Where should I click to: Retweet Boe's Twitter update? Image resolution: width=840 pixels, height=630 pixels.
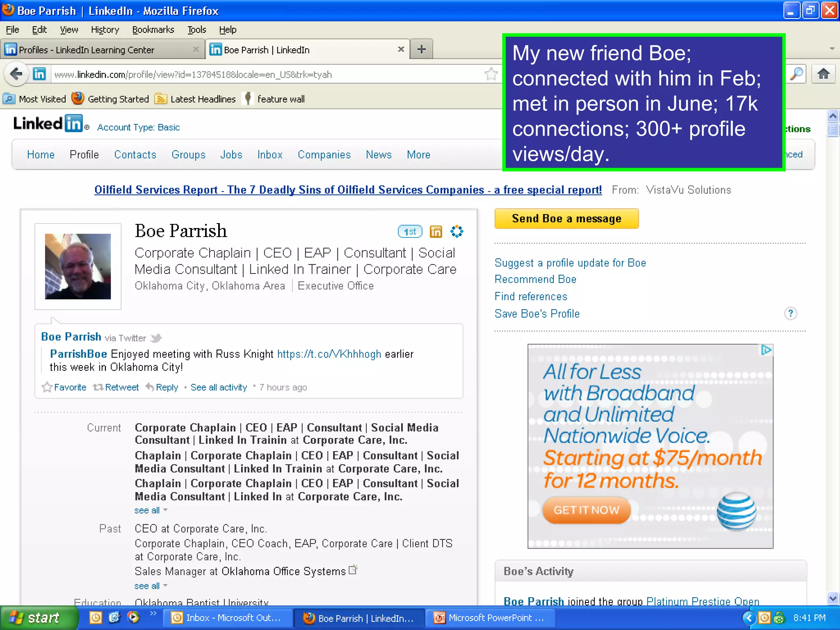[x=116, y=387]
